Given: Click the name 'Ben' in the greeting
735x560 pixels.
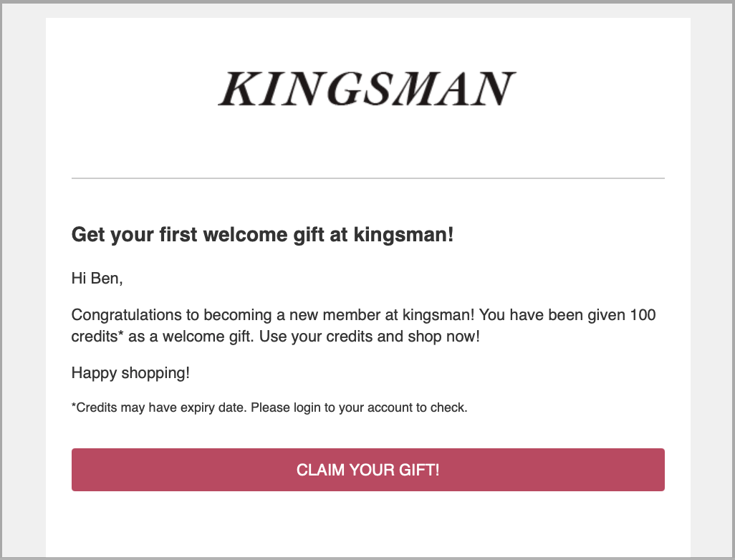Looking at the screenshot, I should (107, 279).
